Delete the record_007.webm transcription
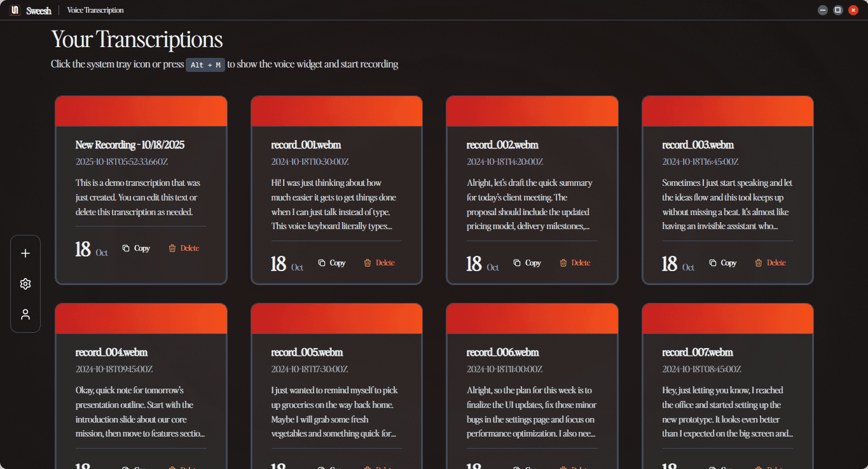The image size is (868, 469). (x=770, y=467)
